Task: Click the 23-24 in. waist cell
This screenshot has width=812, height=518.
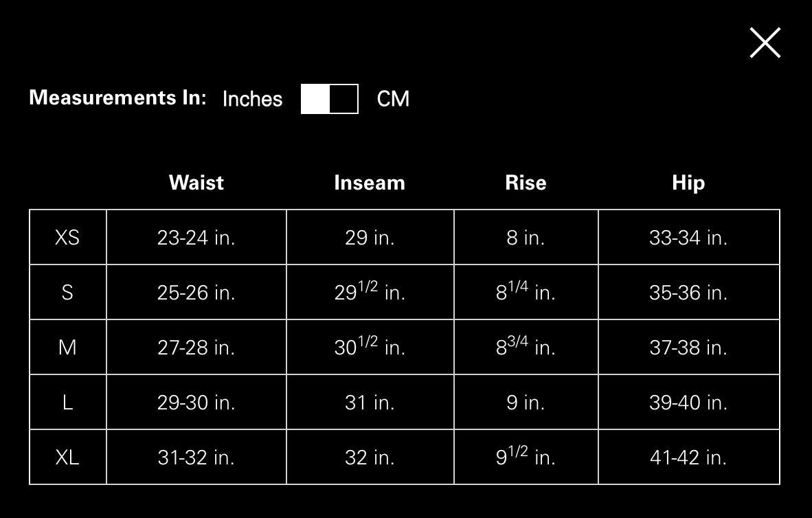Action: (196, 237)
